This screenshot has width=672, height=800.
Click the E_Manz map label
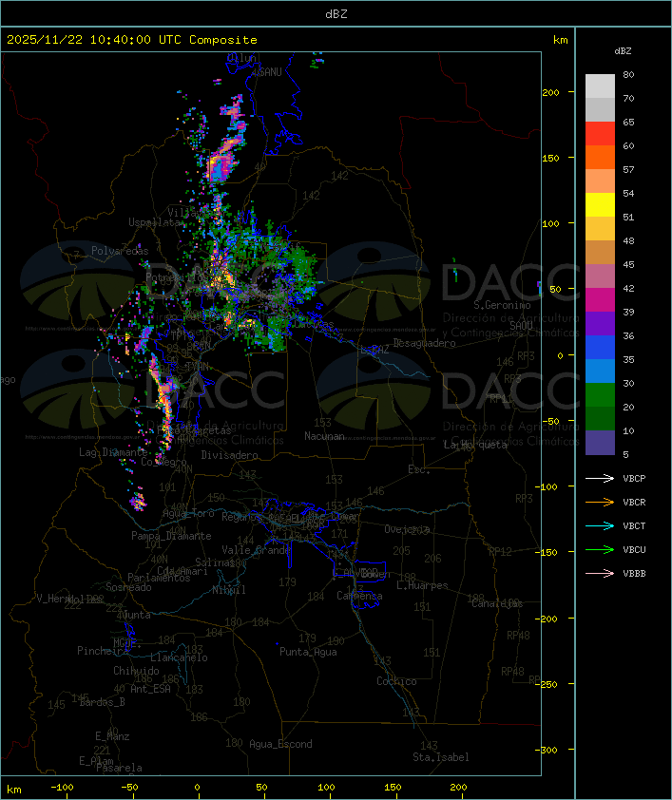tap(112, 736)
